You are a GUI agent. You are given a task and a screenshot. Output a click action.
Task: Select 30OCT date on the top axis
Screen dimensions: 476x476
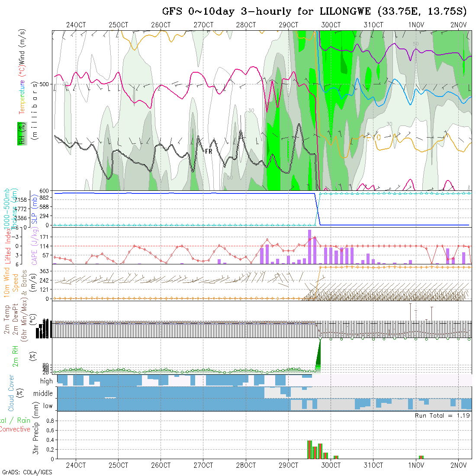(x=331, y=25)
